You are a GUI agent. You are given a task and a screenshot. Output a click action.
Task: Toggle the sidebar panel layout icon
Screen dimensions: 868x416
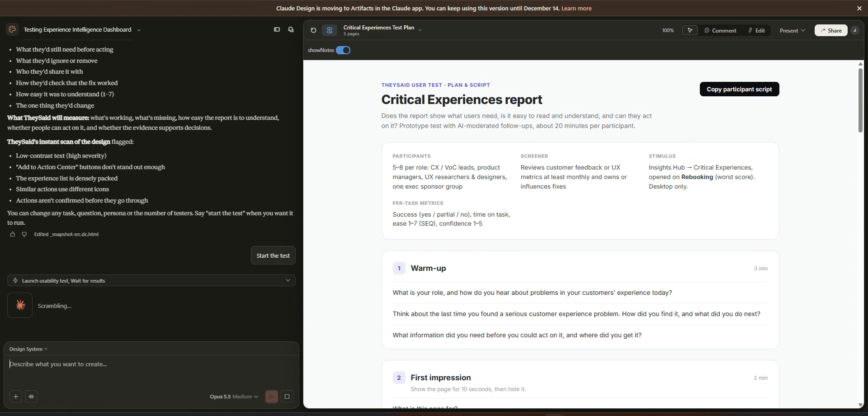point(277,29)
